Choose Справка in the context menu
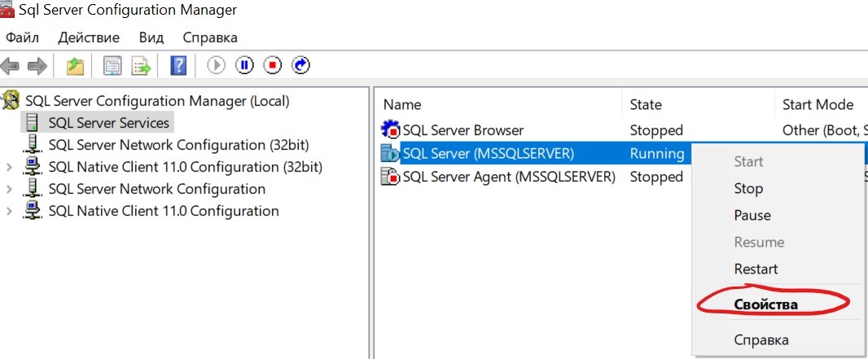The height and width of the screenshot is (359, 868). tap(761, 339)
